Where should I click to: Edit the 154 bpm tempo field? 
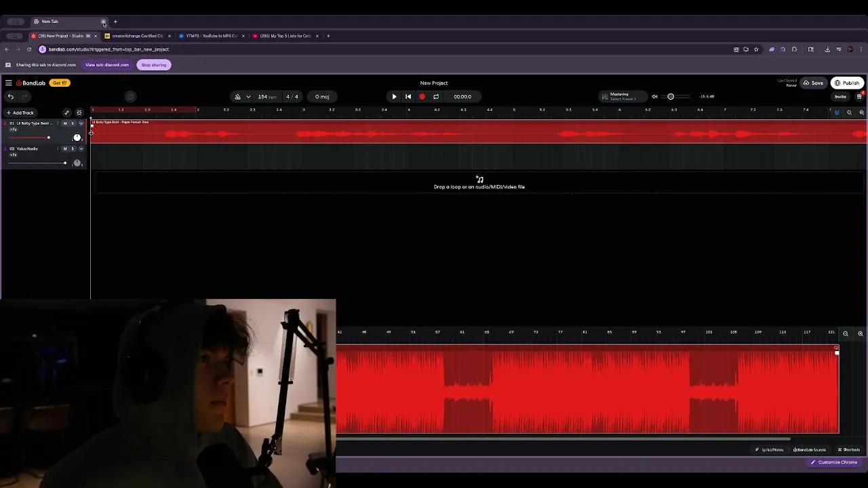(x=267, y=96)
